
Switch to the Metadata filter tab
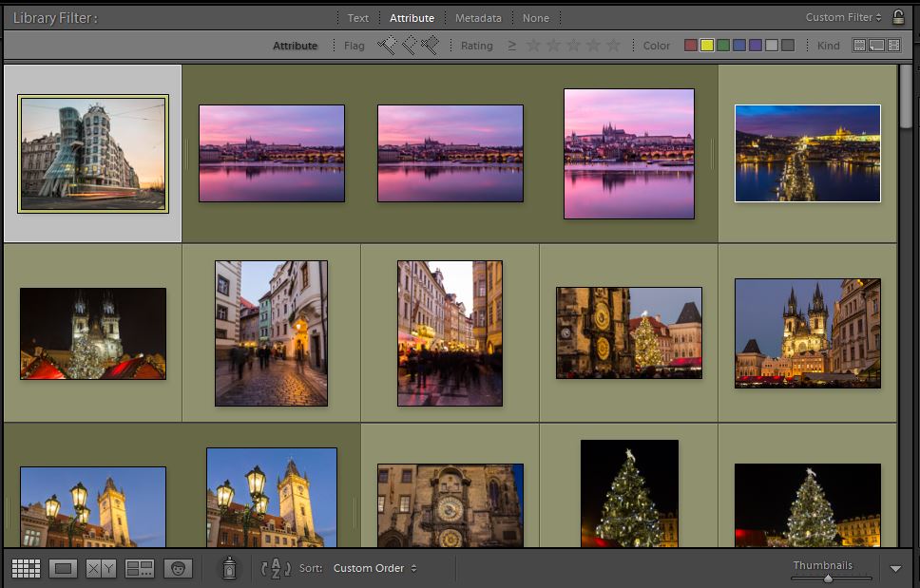point(478,17)
